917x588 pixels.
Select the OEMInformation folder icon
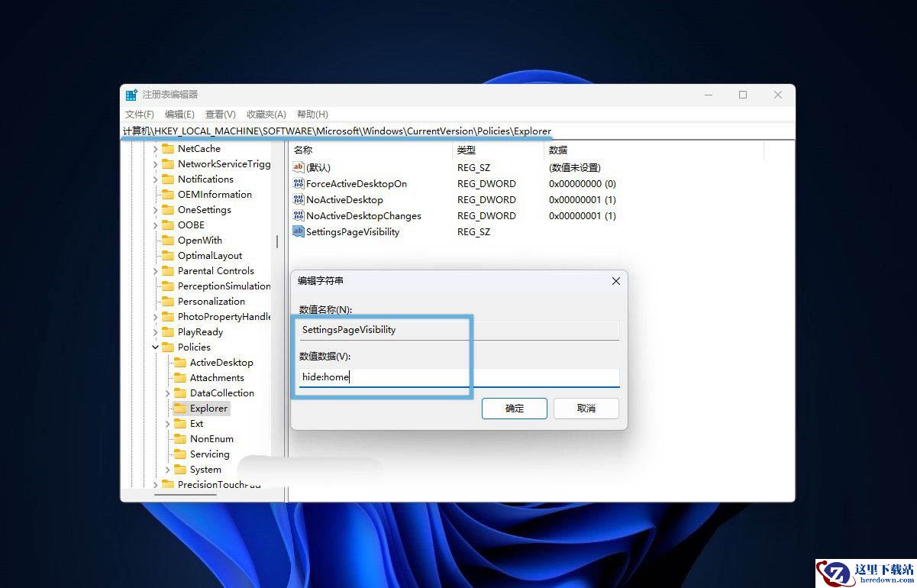click(168, 195)
